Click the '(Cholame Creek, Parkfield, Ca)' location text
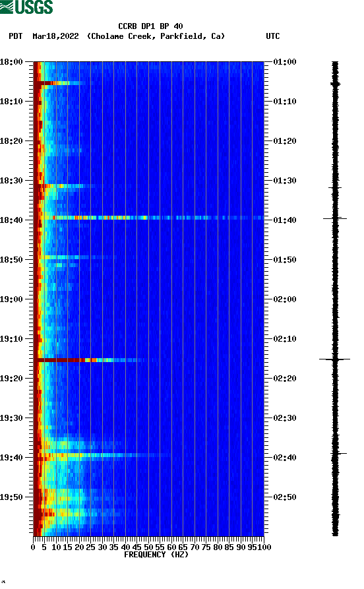364x589 pixels. pyautogui.click(x=156, y=36)
